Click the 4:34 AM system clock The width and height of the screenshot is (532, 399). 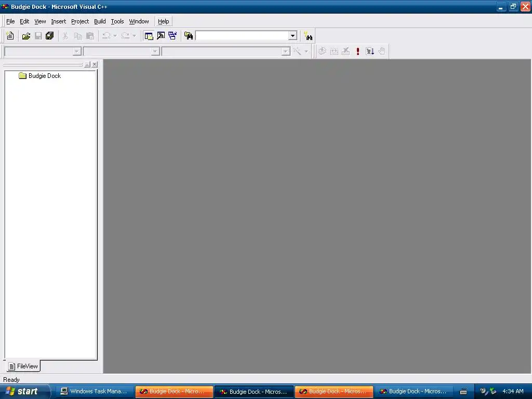[x=513, y=392]
